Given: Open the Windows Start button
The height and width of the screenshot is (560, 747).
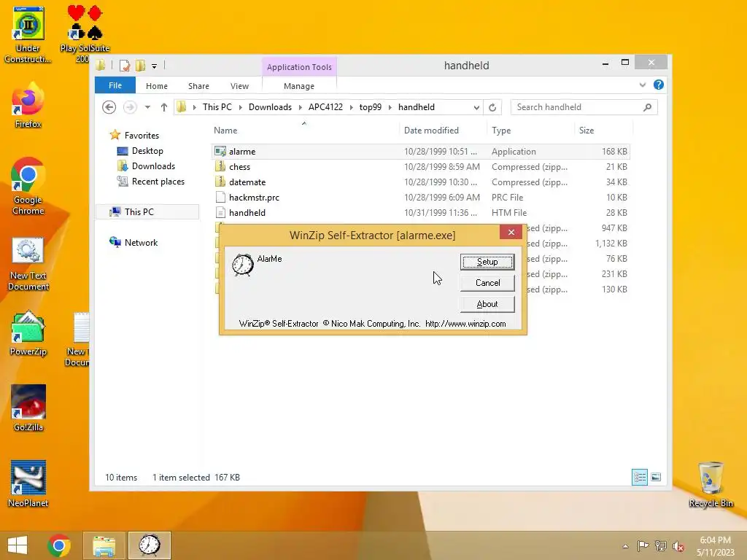Looking at the screenshot, I should [x=18, y=545].
